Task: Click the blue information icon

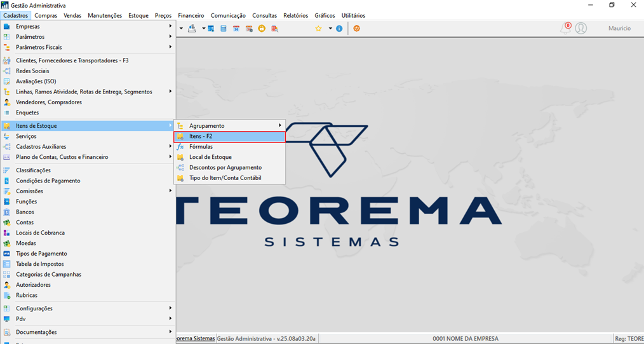Action: [339, 29]
